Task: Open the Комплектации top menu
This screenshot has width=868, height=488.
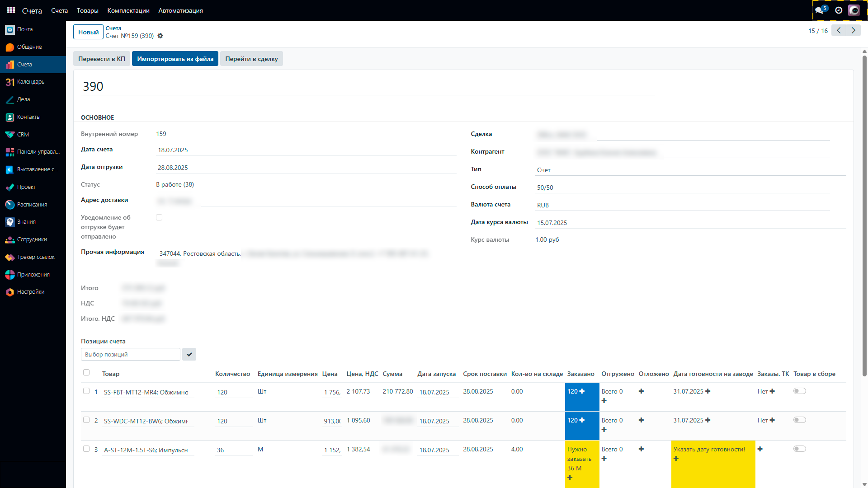Action: (128, 10)
